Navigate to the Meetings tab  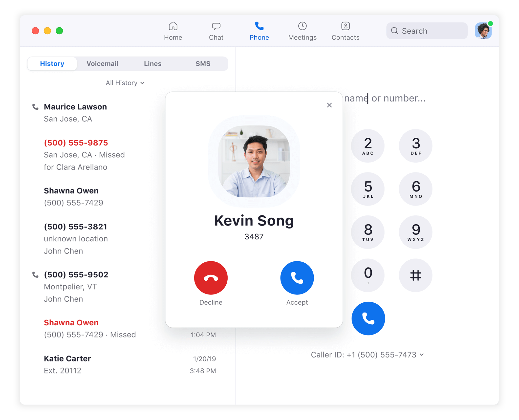click(303, 31)
